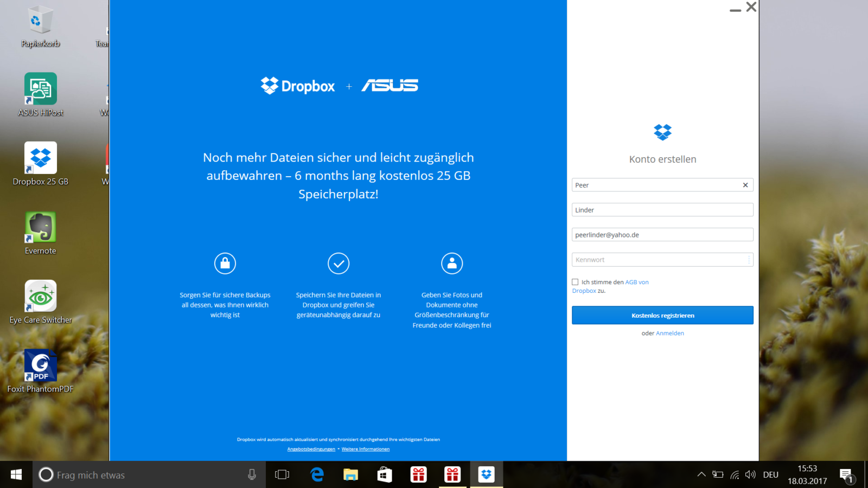Open the Evernote desktop icon
This screenshot has height=488, width=868.
click(x=41, y=227)
